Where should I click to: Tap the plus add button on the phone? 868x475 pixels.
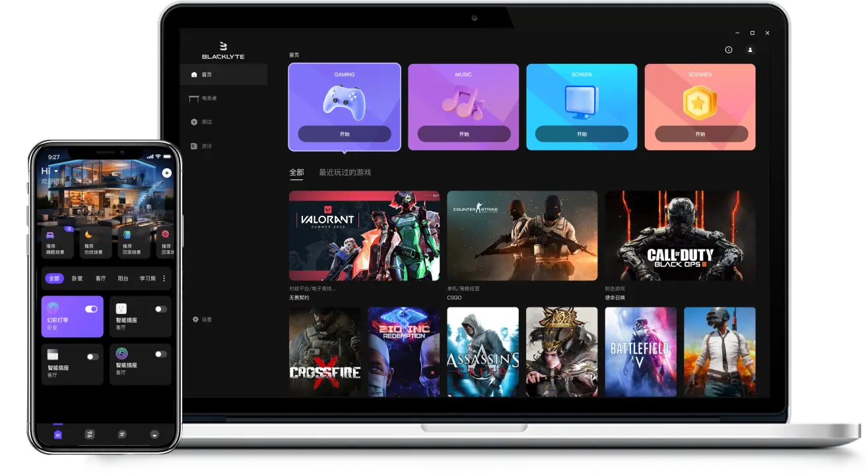click(166, 173)
